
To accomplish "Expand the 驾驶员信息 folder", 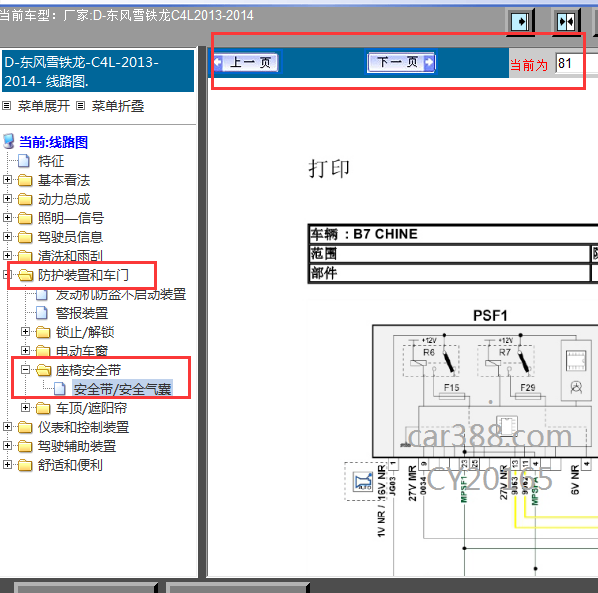I will [x=7, y=237].
